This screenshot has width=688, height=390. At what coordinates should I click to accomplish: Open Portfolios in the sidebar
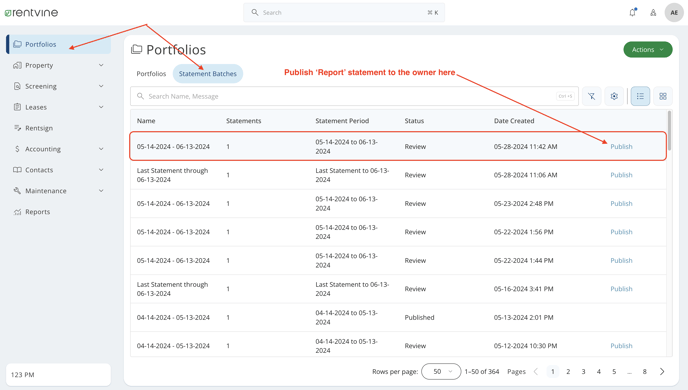click(58, 44)
